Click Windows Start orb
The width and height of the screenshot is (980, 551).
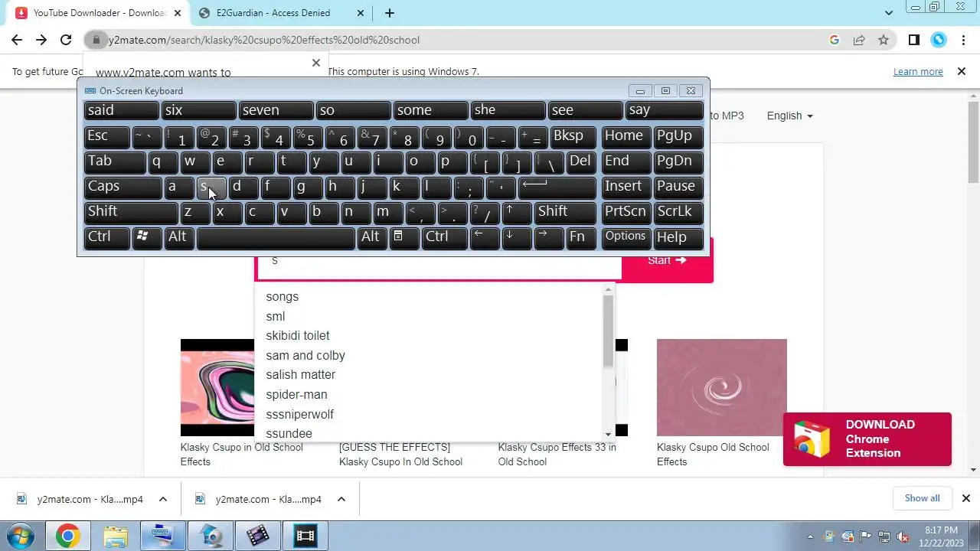[20, 536]
